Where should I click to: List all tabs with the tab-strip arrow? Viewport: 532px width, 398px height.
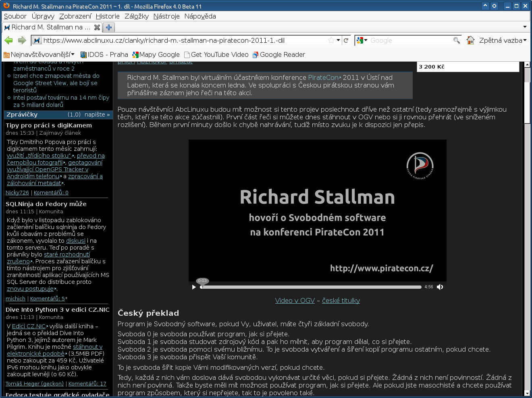[525, 27]
